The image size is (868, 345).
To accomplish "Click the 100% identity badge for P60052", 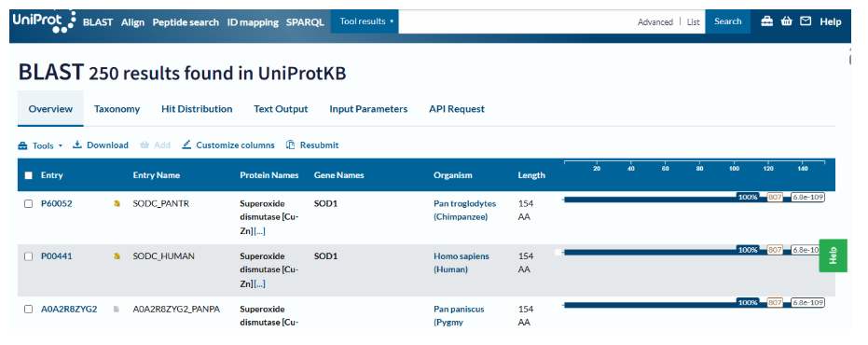I will click(x=748, y=197).
